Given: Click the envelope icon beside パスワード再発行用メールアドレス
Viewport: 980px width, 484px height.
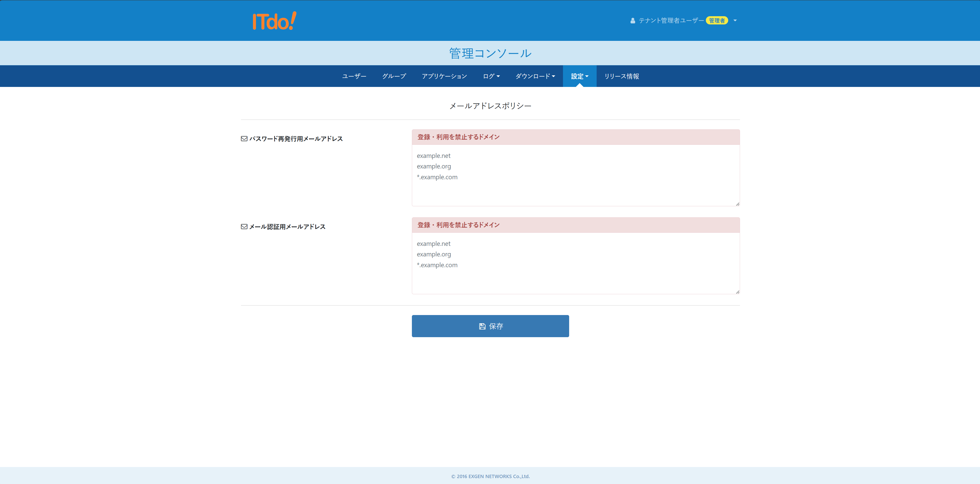Looking at the screenshot, I should [x=244, y=139].
